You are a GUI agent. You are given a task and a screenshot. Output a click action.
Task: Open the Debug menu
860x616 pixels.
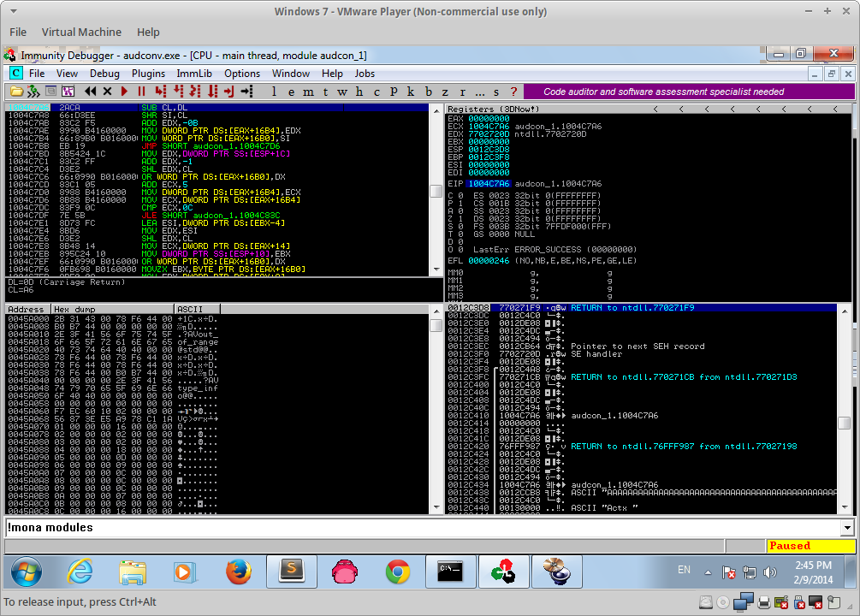click(x=104, y=74)
